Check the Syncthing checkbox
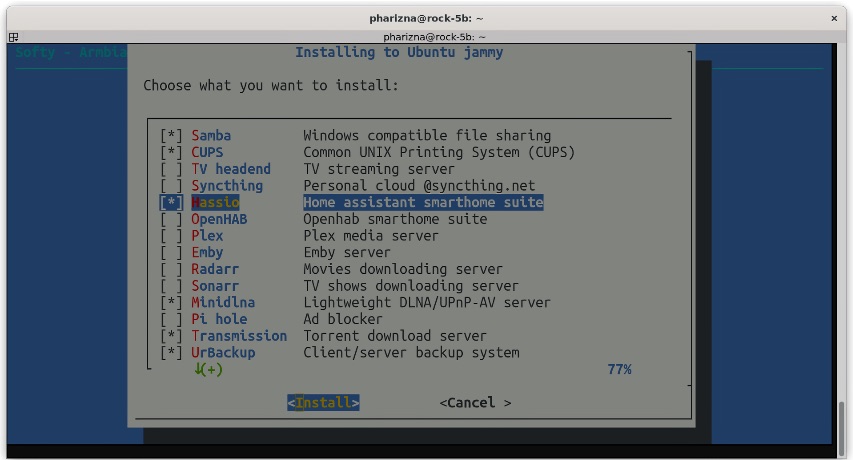 (x=171, y=185)
